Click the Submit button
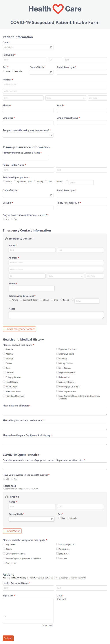Screen dimensions: 110x644 [8, 638]
